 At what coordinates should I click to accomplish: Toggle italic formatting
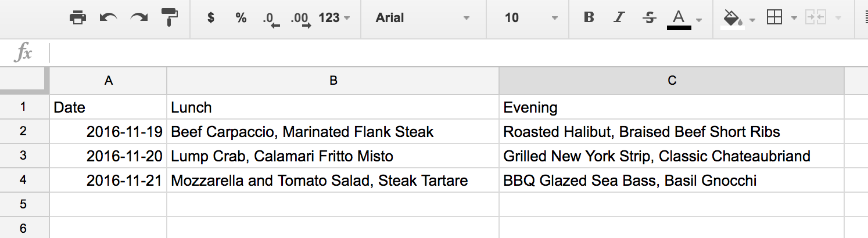click(619, 18)
